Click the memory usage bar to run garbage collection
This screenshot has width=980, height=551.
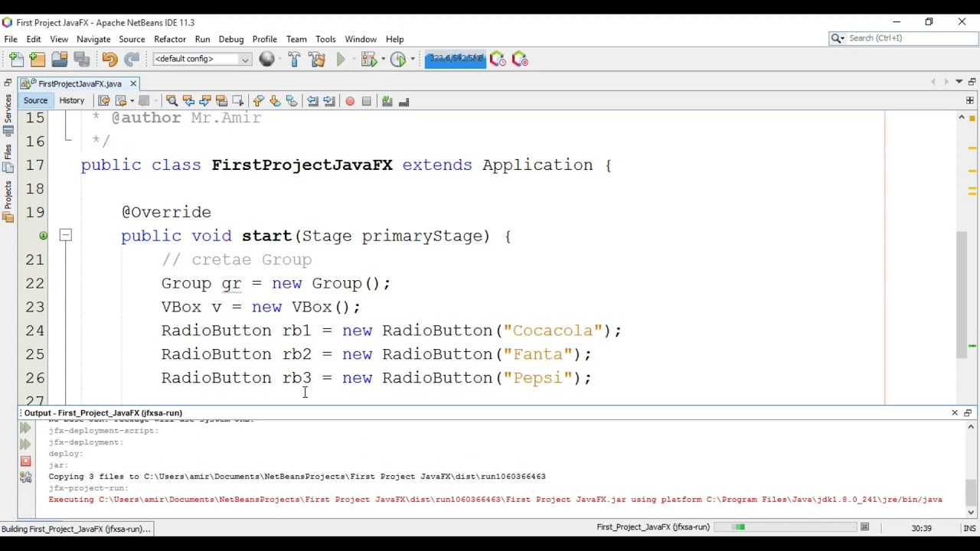pyautogui.click(x=455, y=59)
